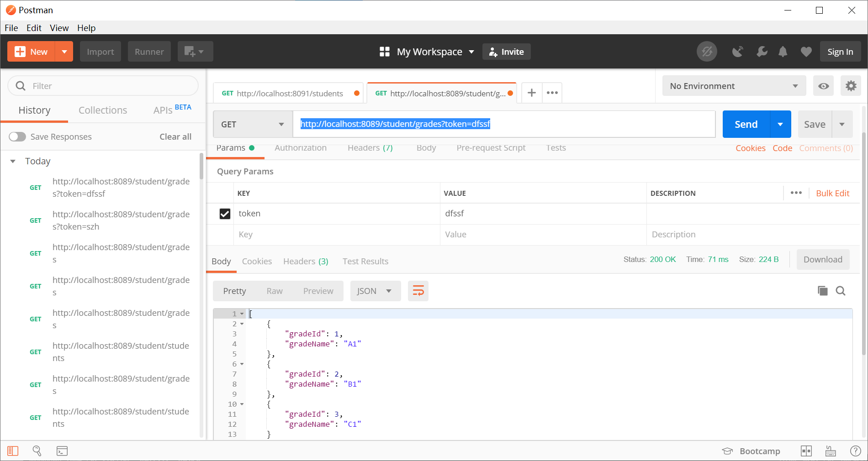Click the heart icon in header
This screenshot has height=461, width=868.
pos(806,52)
